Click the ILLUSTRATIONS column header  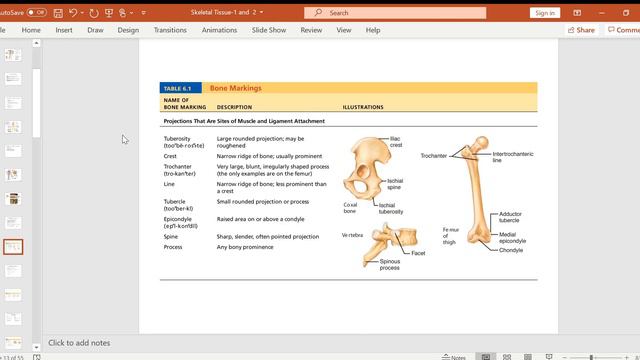[x=363, y=107]
